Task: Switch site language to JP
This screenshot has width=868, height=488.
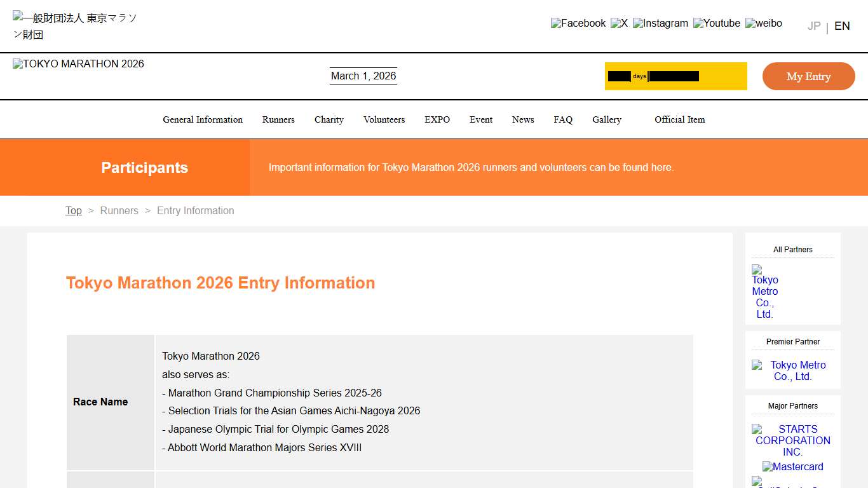Action: coord(813,26)
